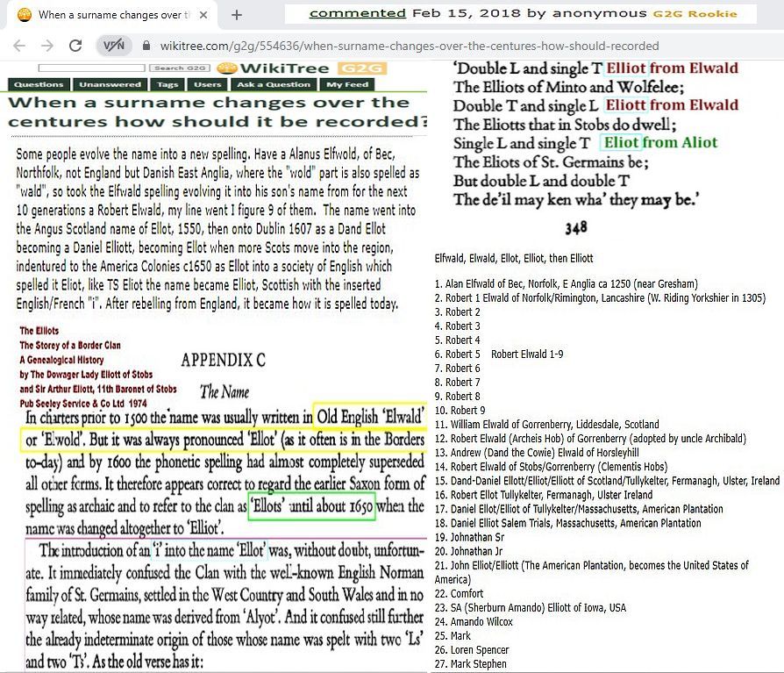Go back to the previous page

click(19, 46)
